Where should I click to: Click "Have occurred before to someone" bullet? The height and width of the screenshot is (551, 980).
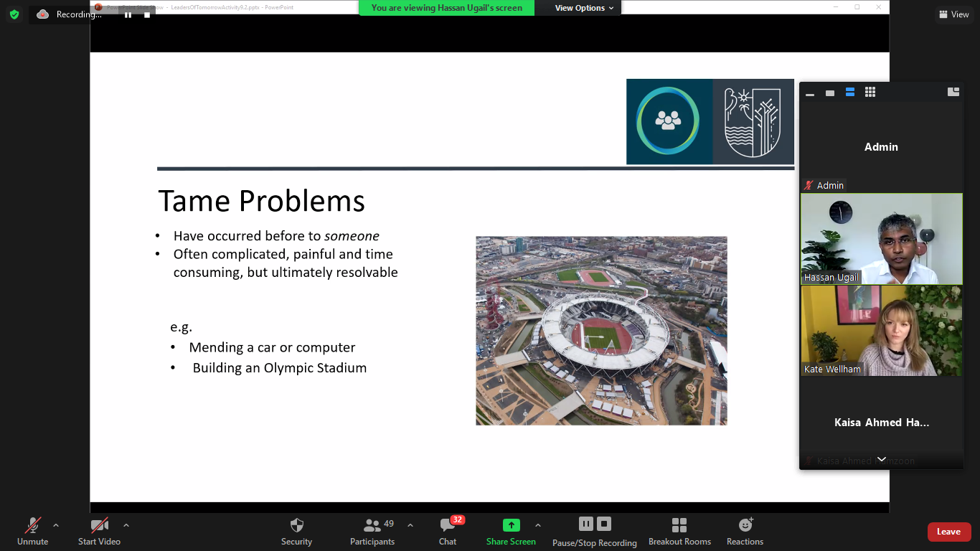coord(276,236)
